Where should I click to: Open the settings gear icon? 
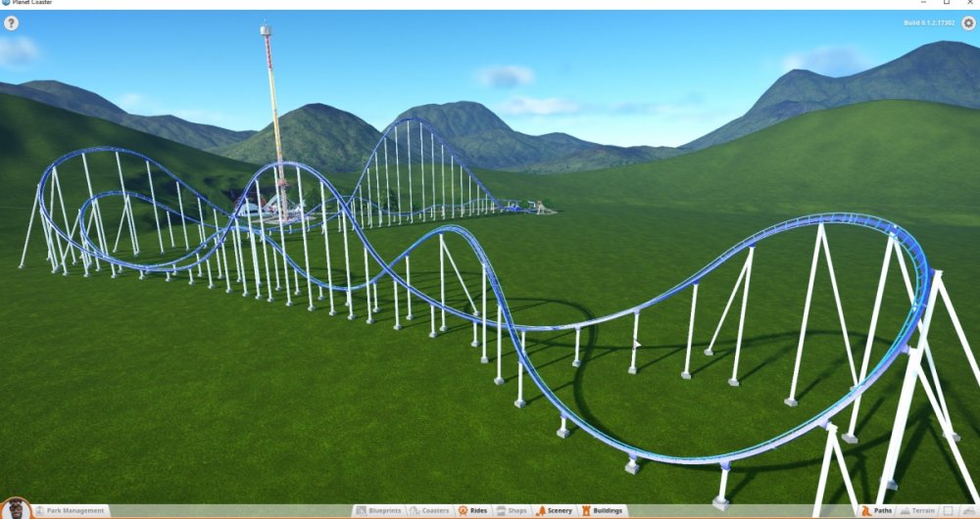click(968, 24)
